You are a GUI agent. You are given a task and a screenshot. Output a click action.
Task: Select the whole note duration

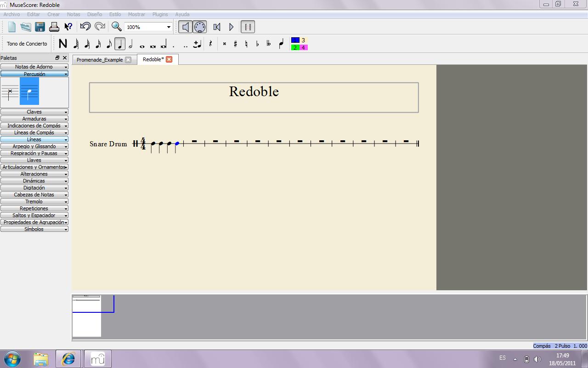(x=141, y=43)
